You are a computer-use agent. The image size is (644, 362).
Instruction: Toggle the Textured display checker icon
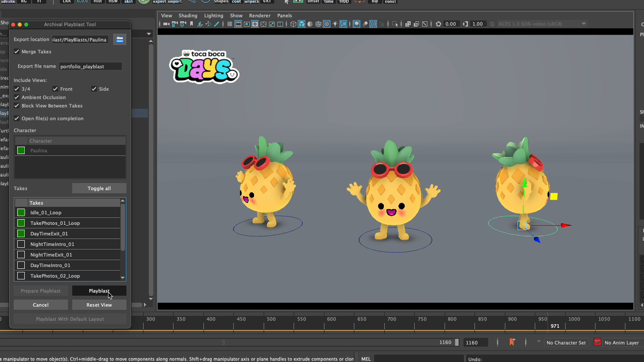point(327,24)
